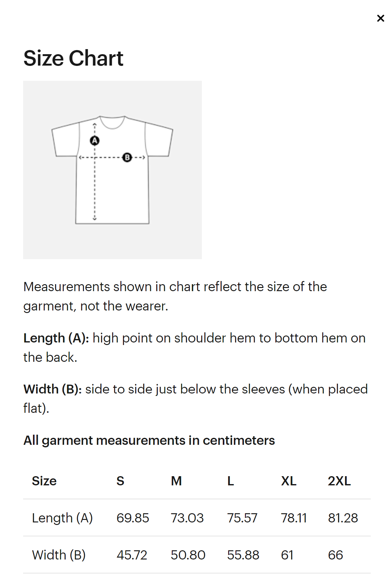
Task: Select the 2XL column header
Action: (339, 481)
